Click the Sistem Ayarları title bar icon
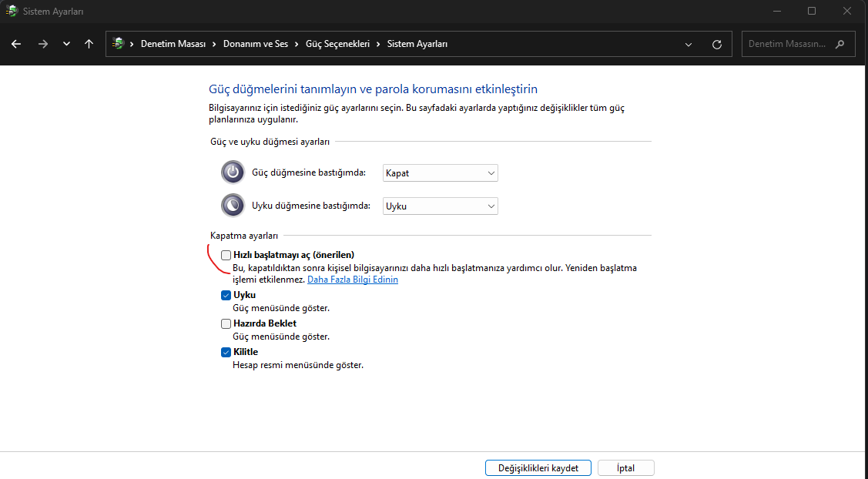 [12, 11]
